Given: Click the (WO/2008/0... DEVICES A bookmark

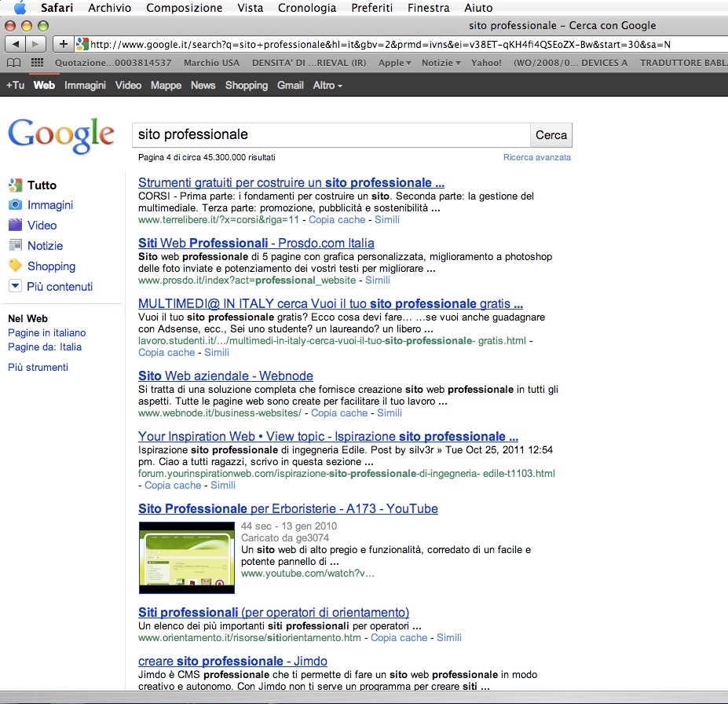Looking at the screenshot, I should [x=570, y=63].
